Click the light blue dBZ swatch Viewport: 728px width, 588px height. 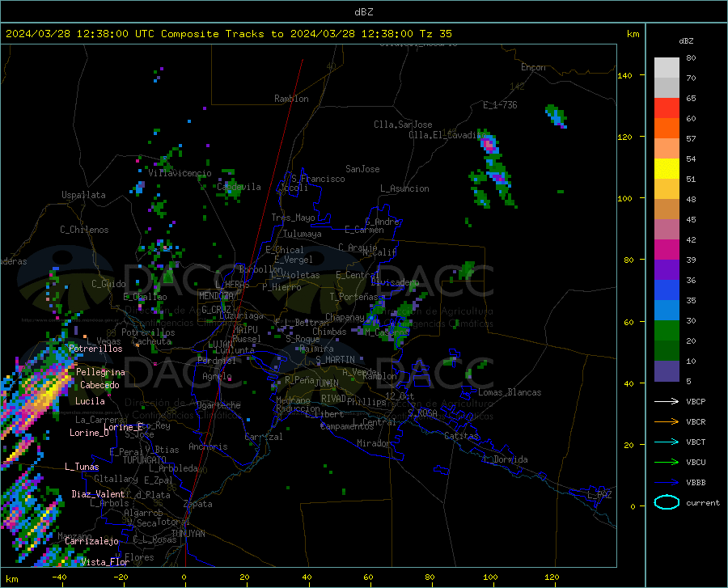pyautogui.click(x=667, y=311)
